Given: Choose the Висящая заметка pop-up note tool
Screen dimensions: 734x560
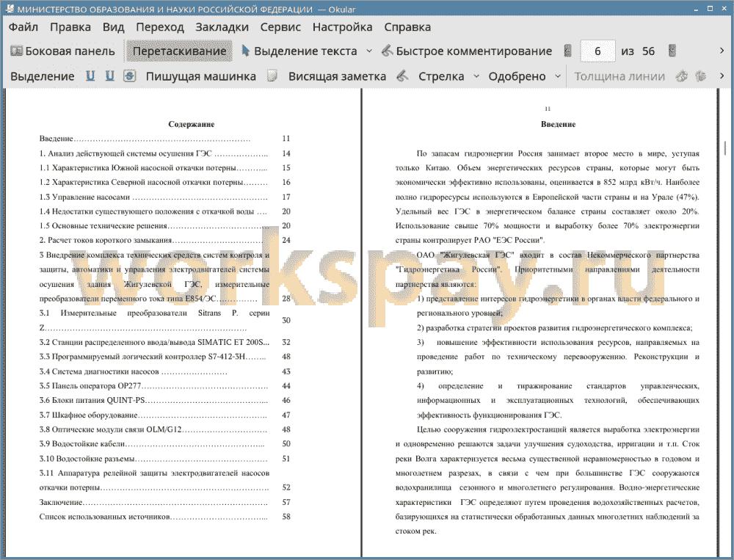Looking at the screenshot, I should click(x=337, y=76).
